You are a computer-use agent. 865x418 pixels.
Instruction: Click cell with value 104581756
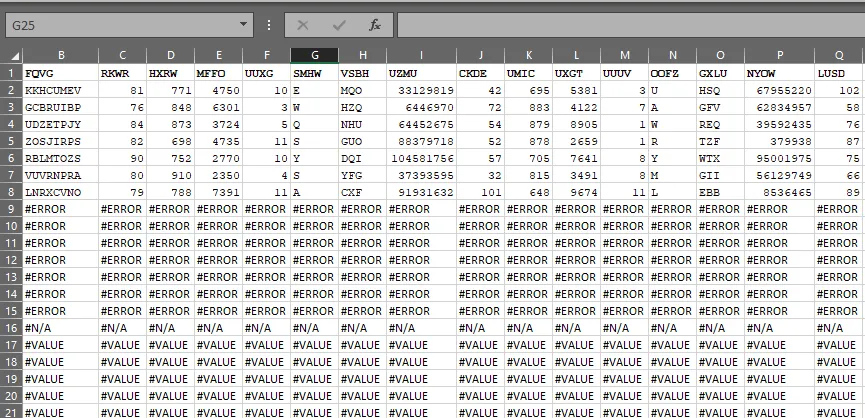[x=421, y=159]
